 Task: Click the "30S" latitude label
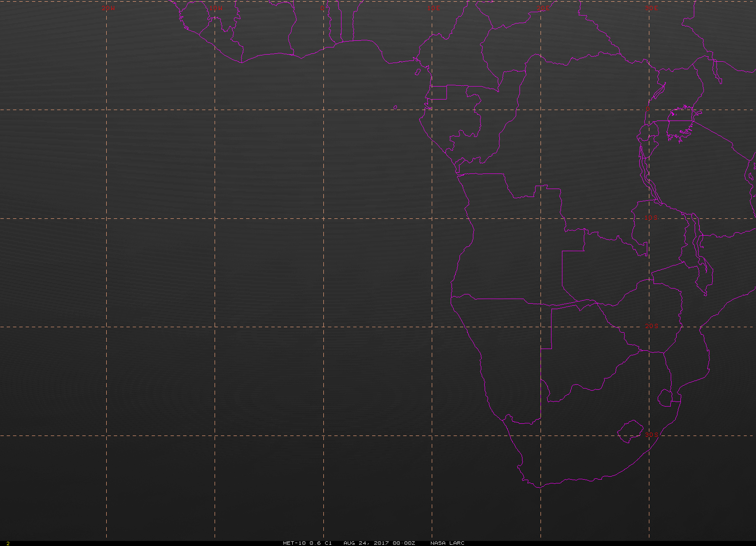tap(651, 434)
